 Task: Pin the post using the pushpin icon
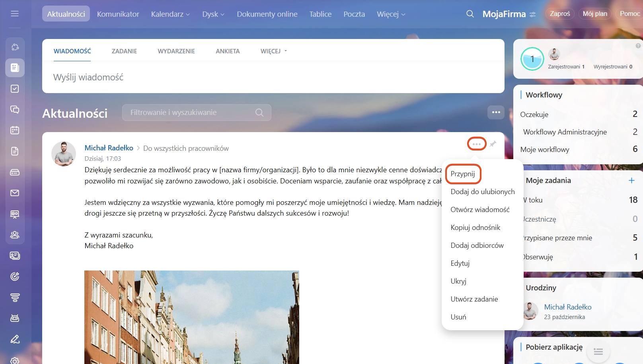point(493,144)
